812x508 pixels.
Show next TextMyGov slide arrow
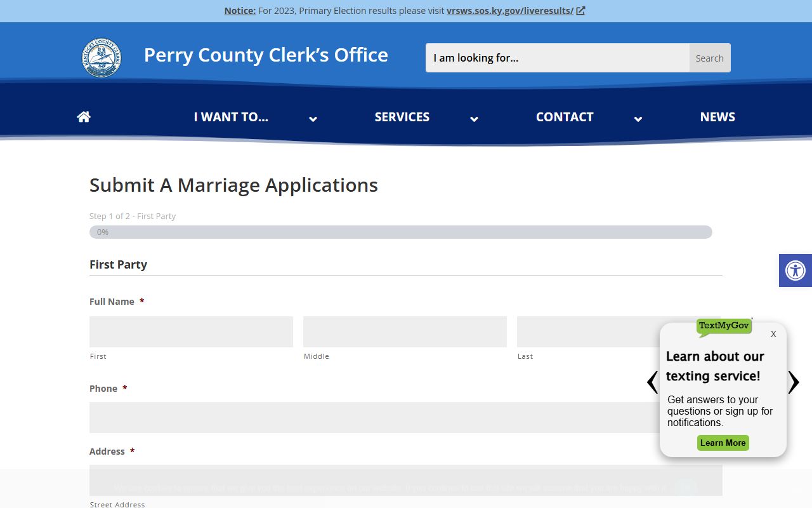[x=794, y=382]
